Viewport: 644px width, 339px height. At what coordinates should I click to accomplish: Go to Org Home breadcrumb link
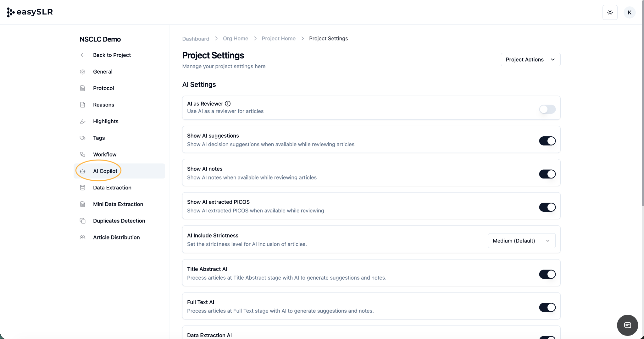[x=235, y=39]
